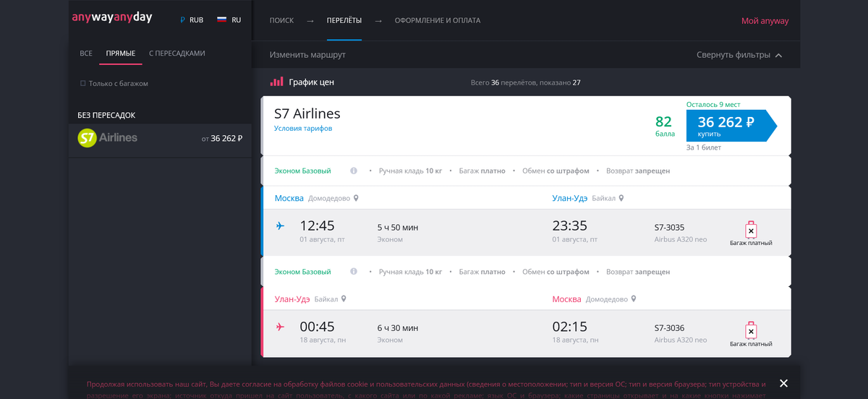
Task: Click return departure time 00:45
Action: point(317,327)
